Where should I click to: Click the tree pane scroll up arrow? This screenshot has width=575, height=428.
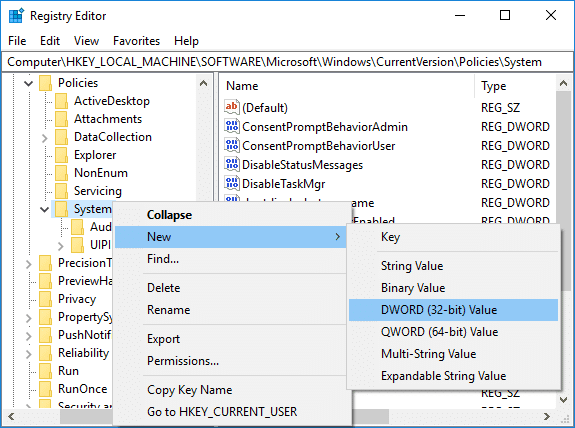(204, 83)
